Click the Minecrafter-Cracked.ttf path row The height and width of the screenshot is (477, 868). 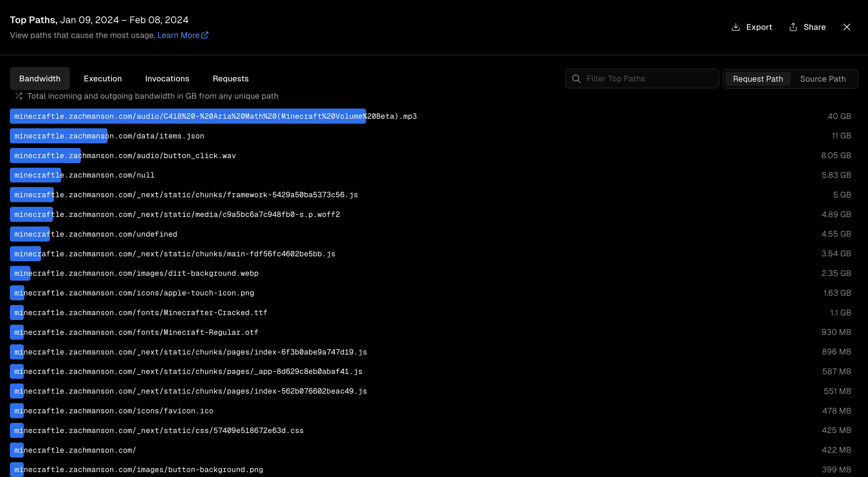(x=434, y=312)
